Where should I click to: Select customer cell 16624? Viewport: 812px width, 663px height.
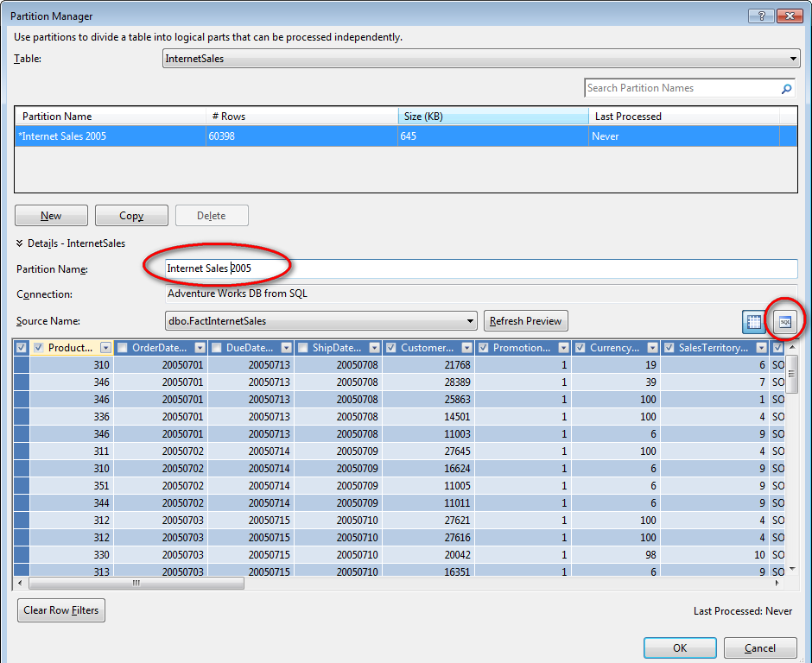click(428, 469)
